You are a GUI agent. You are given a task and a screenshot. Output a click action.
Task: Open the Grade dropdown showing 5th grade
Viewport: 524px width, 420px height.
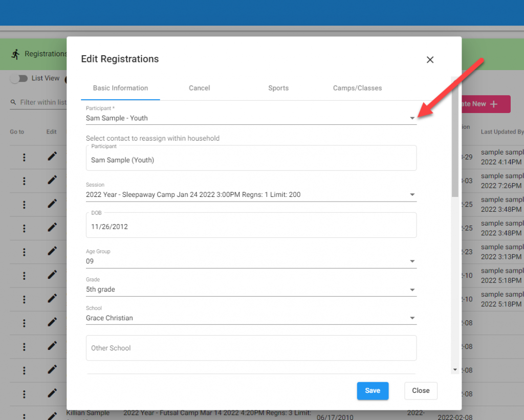tap(412, 290)
